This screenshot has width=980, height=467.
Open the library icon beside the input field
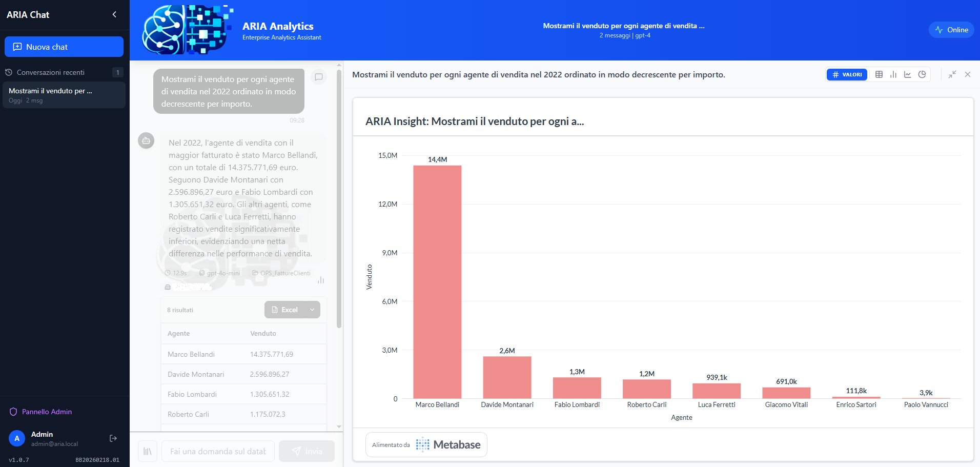(x=148, y=451)
